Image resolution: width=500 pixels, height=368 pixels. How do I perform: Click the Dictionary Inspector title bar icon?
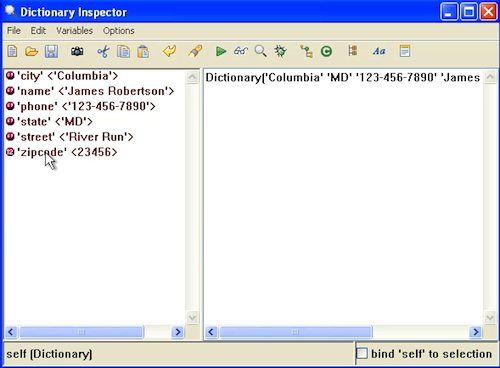(10, 11)
